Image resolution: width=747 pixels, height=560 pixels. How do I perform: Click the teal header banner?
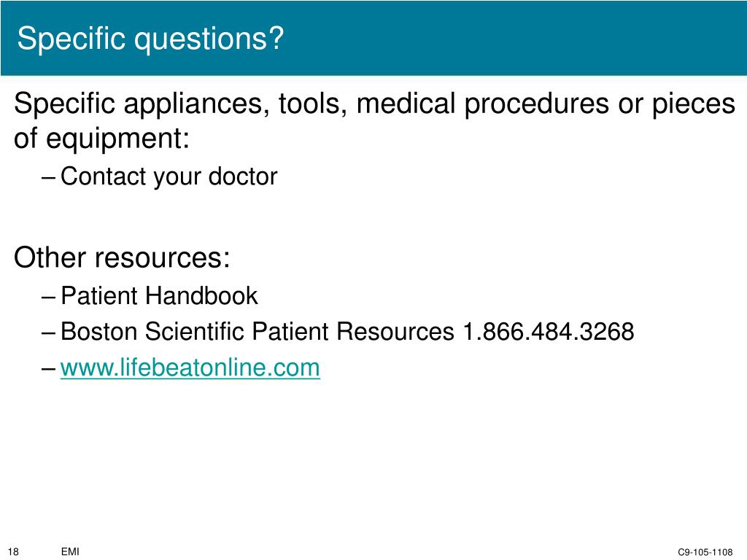click(x=373, y=38)
